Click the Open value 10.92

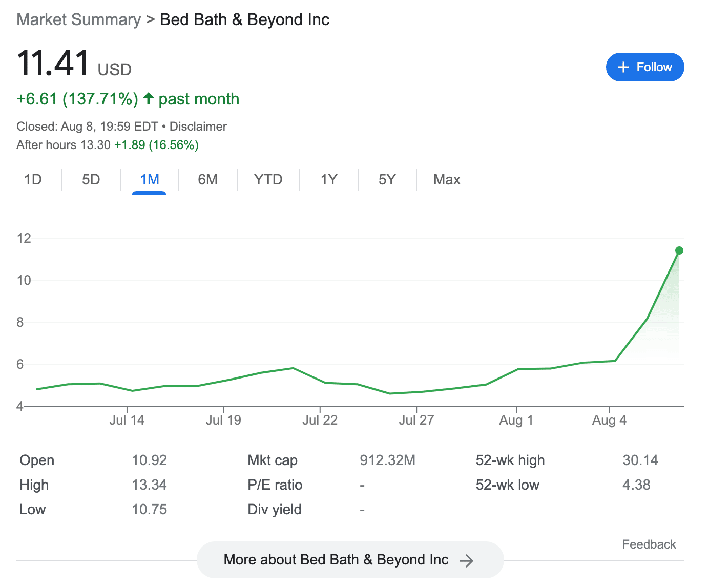point(149,460)
